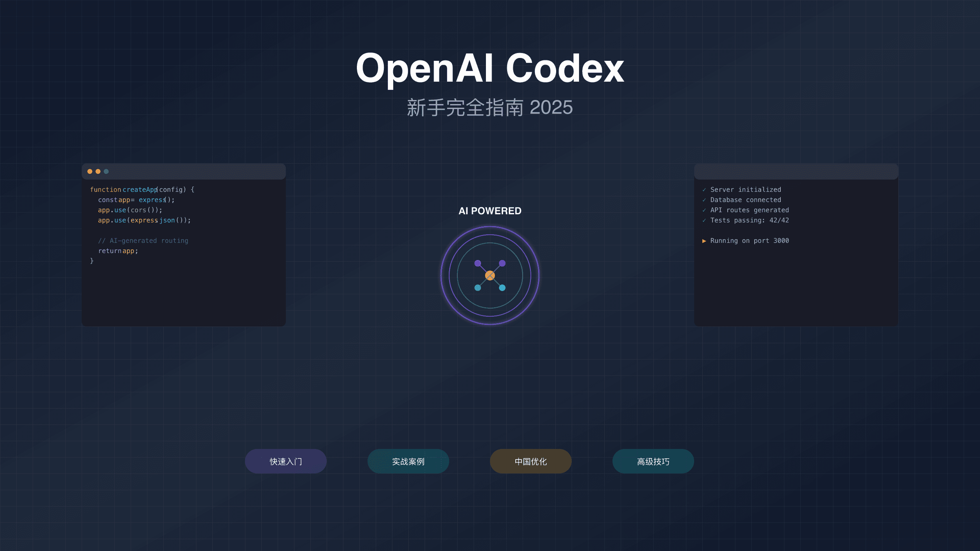The image size is (980, 551).
Task: Click the orange play arrow before 'Running on port 3000'
Action: (x=704, y=241)
